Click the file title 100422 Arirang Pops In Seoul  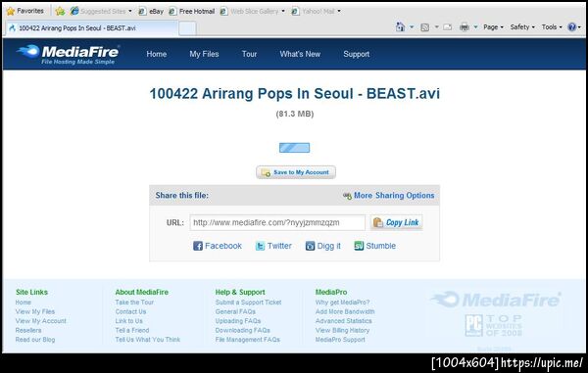(294, 94)
